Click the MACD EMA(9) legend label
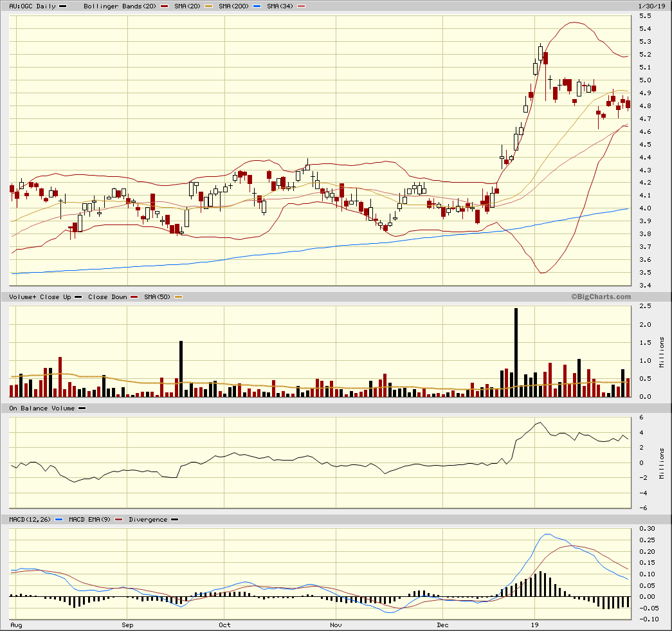 (89, 519)
